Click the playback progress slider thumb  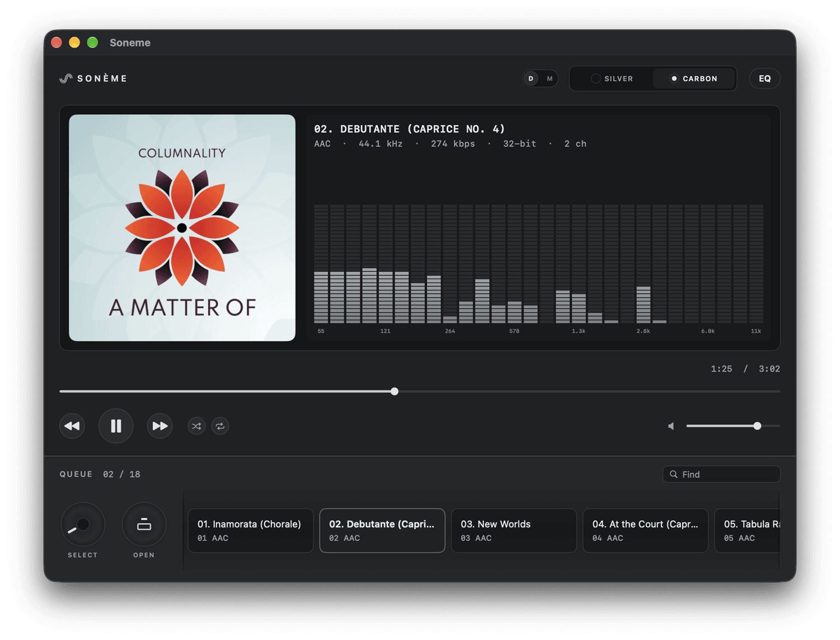point(395,391)
